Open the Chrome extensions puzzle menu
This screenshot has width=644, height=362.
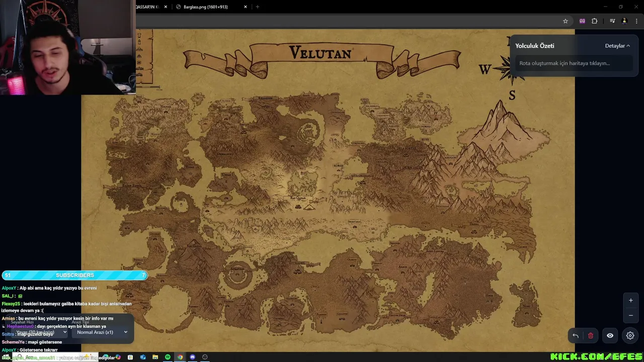coord(594,21)
